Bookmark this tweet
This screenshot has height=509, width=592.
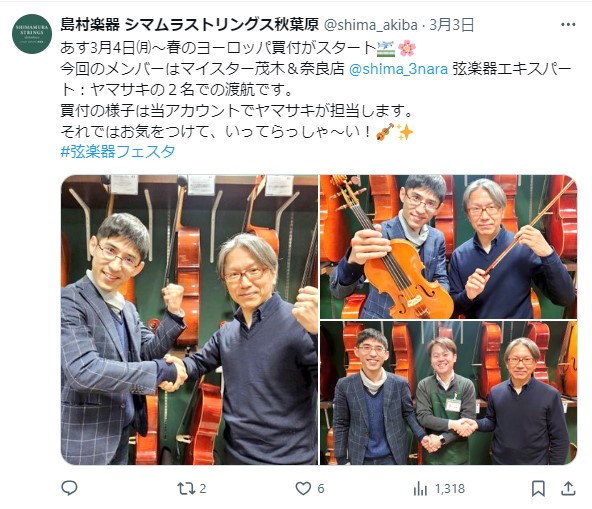pos(538,489)
